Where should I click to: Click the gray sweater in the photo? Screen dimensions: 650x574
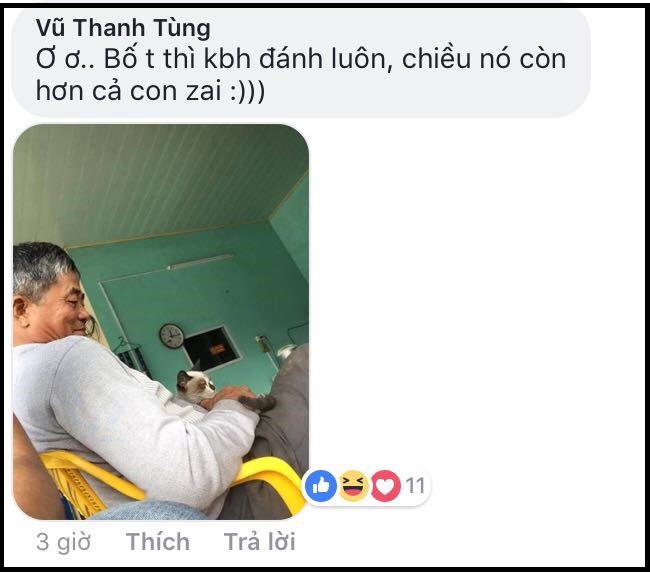(124, 419)
